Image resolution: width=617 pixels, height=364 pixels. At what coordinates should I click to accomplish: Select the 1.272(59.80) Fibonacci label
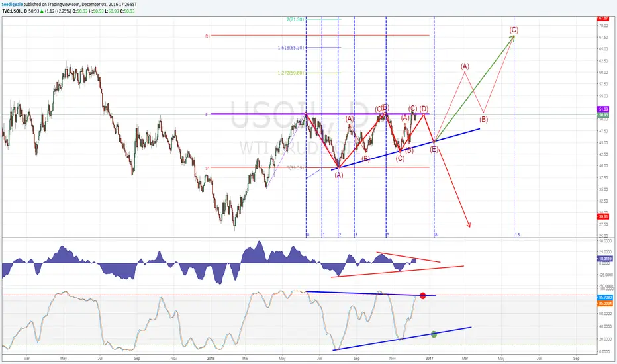[x=291, y=73]
